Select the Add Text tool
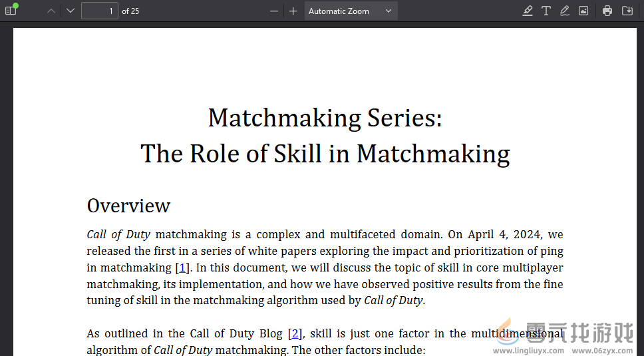The height and width of the screenshot is (356, 644). pos(546,11)
